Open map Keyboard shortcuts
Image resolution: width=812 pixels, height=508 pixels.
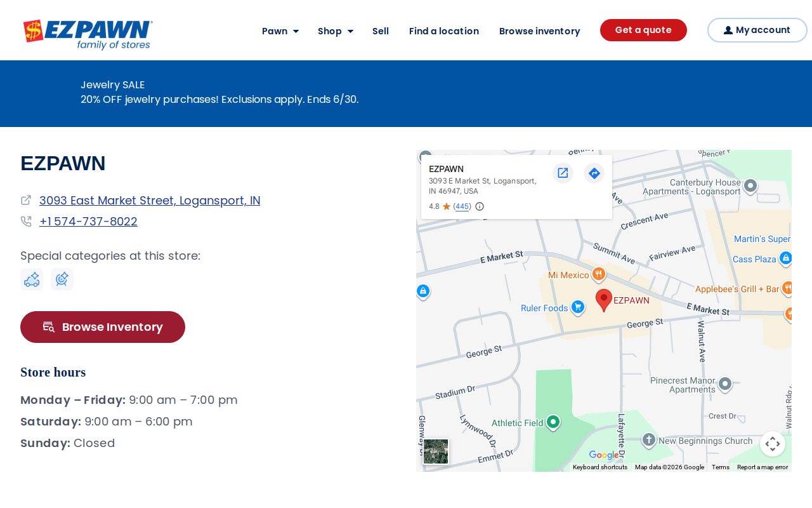tap(600, 467)
